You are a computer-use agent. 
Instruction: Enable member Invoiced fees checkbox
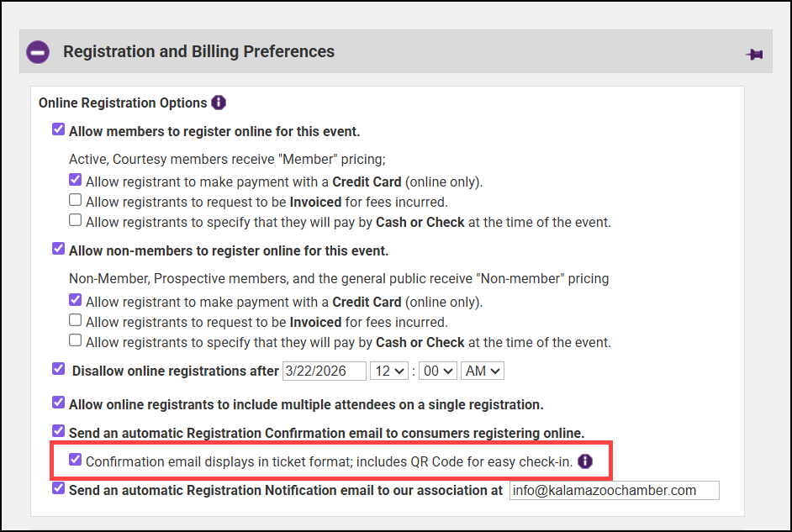(x=76, y=201)
